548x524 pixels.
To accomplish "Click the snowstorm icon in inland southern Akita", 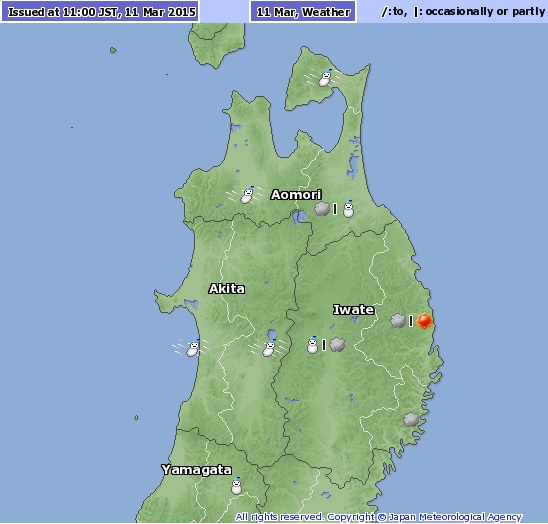I will click(x=268, y=348).
